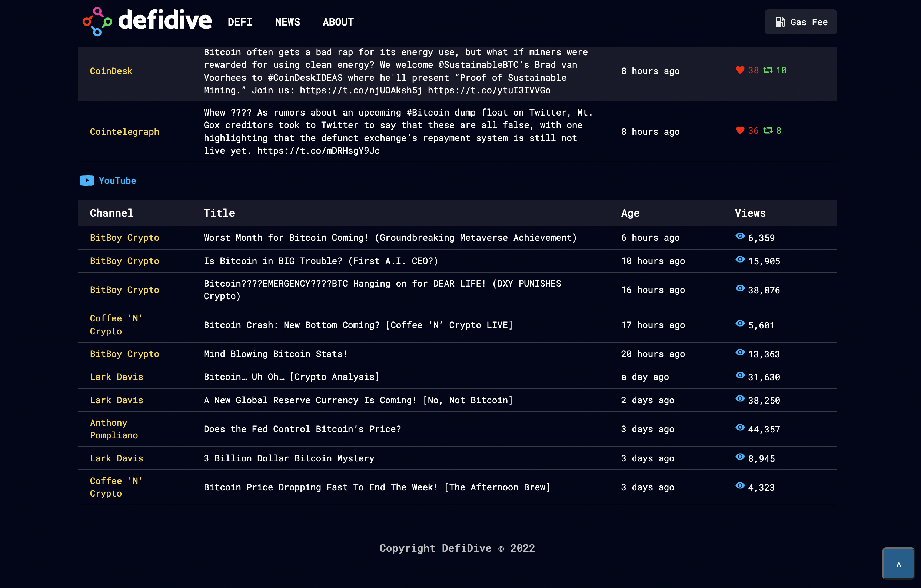The image size is (921, 588).
Task: Click the CoinDesk tweet text about clean energy
Action: 395,71
